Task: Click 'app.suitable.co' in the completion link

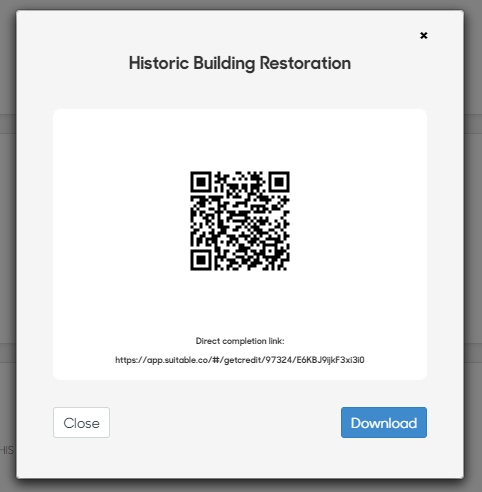Action: click(x=178, y=360)
